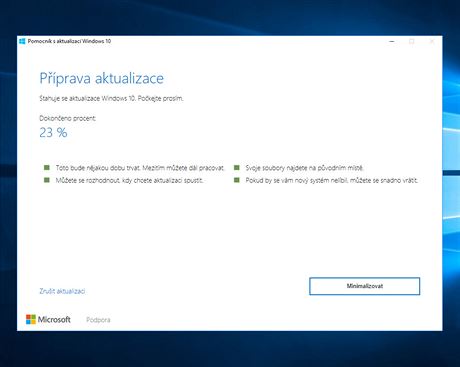Click the disabled maximize button
Viewport: 460px width, 367px height.
tap(412, 41)
